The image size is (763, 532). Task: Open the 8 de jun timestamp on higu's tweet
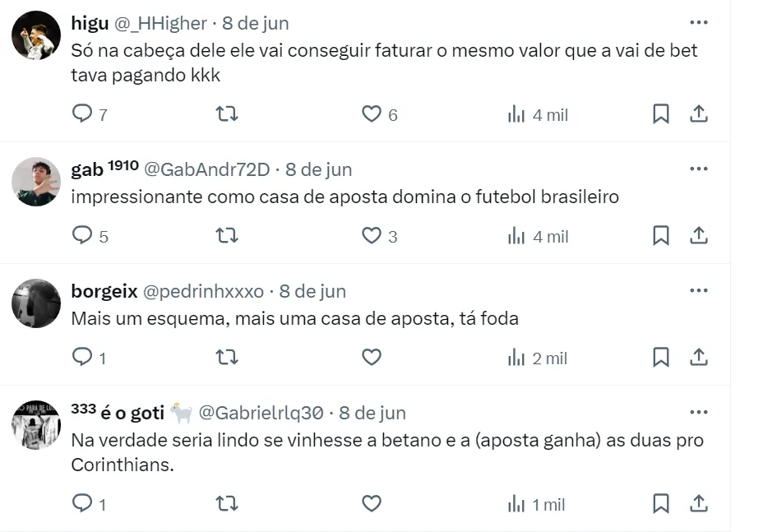coord(256,23)
